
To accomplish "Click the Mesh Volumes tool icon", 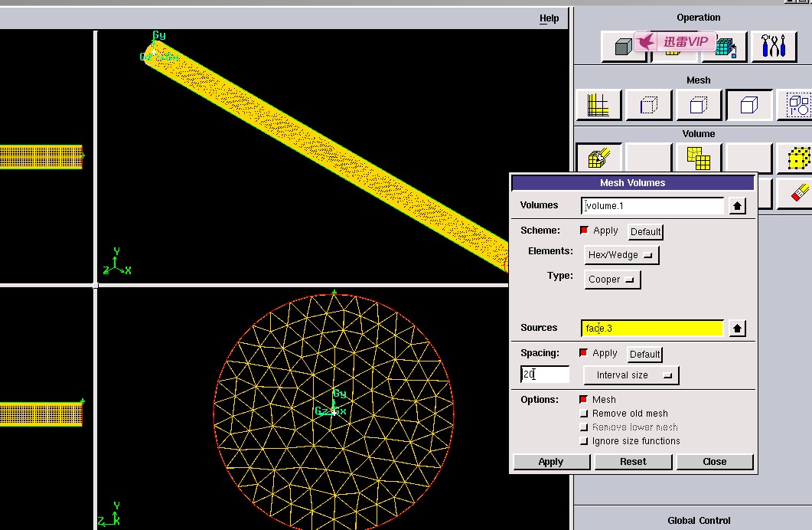I will point(598,158).
